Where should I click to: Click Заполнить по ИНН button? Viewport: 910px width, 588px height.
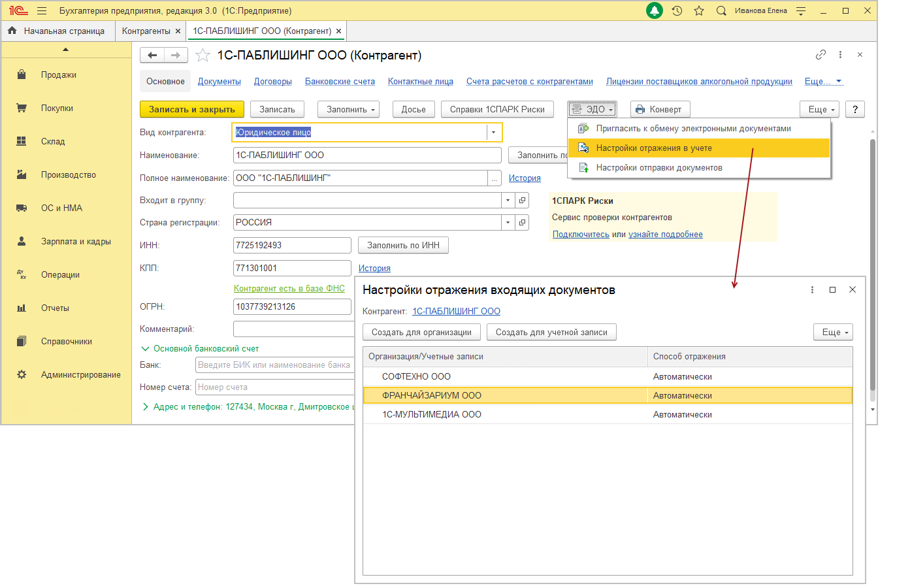click(x=403, y=245)
